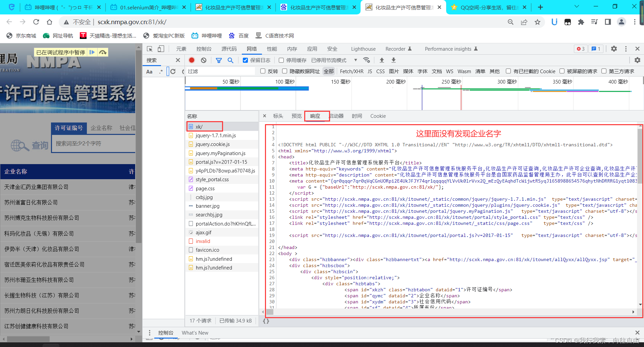Toggle the network filter funnel icon

click(219, 60)
